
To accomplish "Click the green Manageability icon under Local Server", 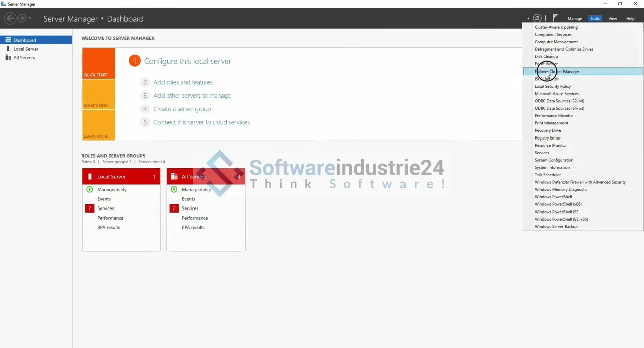I will pos(90,190).
